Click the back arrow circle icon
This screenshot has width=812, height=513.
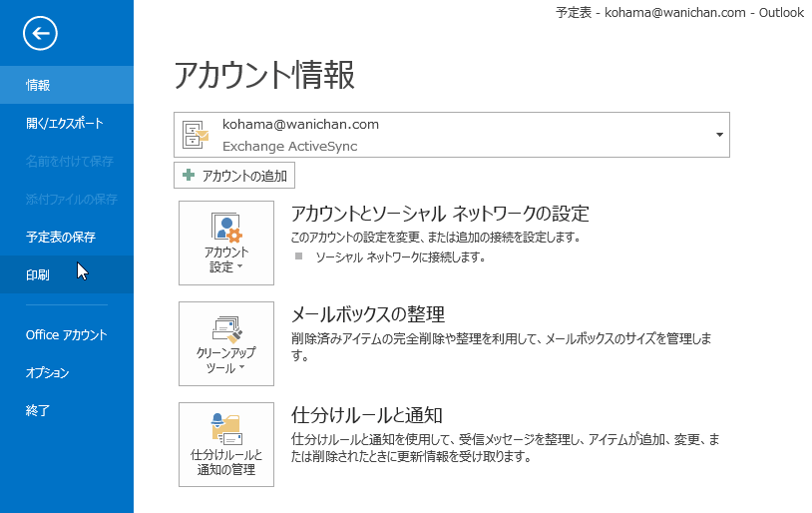pyautogui.click(x=40, y=34)
